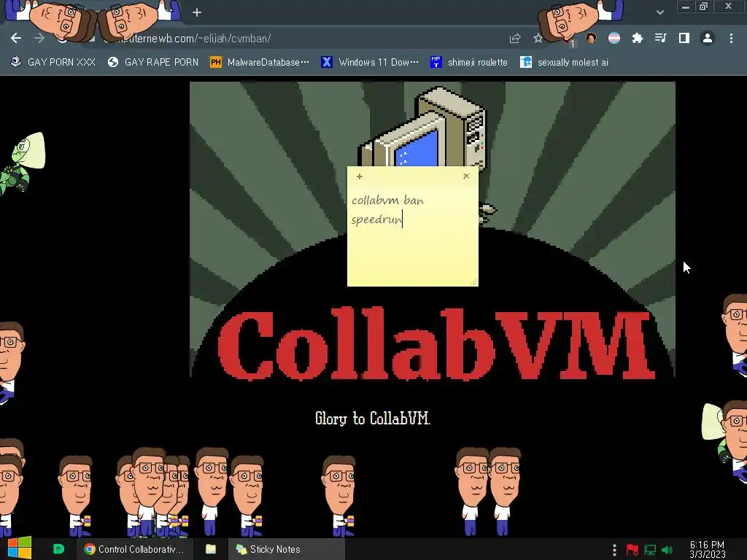The height and width of the screenshot is (560, 747).
Task: Toggle the browser side panel
Action: click(684, 38)
